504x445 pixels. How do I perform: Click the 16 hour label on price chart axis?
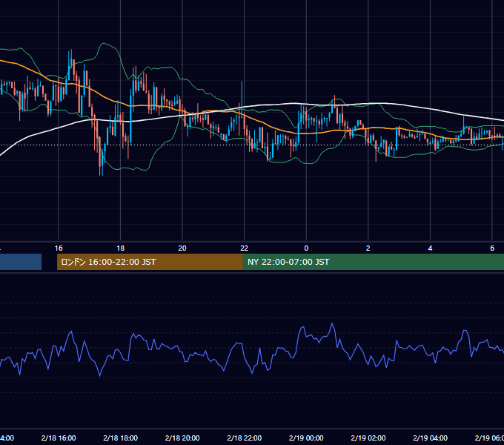tap(59, 248)
